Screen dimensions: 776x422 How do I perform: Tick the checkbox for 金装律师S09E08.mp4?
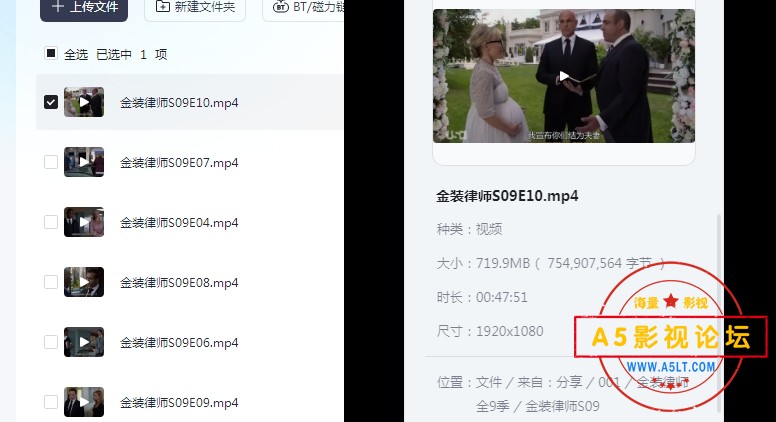pyautogui.click(x=51, y=282)
